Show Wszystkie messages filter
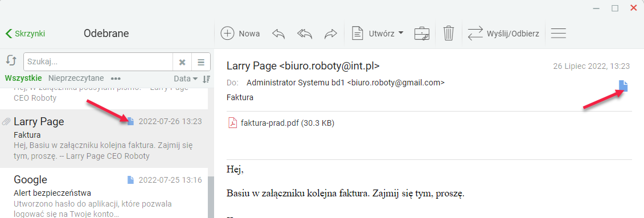Screen dimensions: 644x218 (23, 78)
